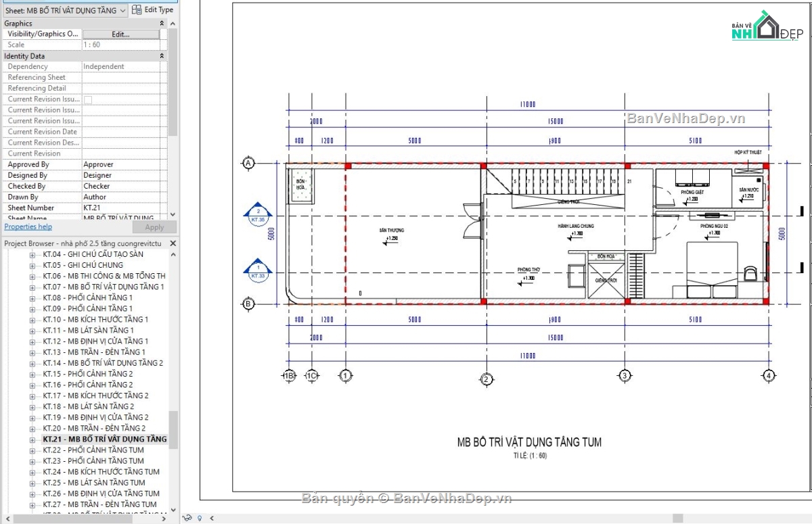The image size is (812, 524).
Task: Click Project Browser horizontal scrollbar right arrow
Action: [164, 518]
